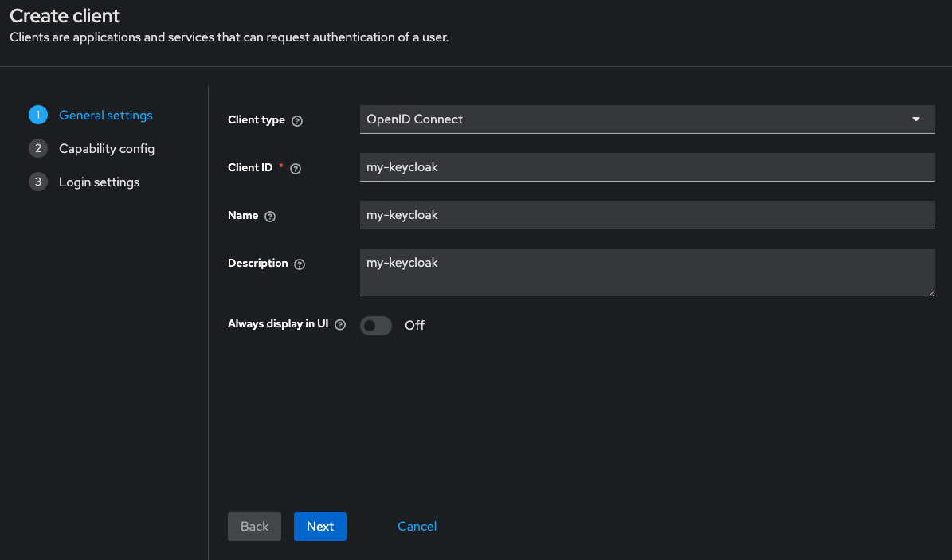The height and width of the screenshot is (560, 952).
Task: Go to Capability config wizard step
Action: pos(107,149)
